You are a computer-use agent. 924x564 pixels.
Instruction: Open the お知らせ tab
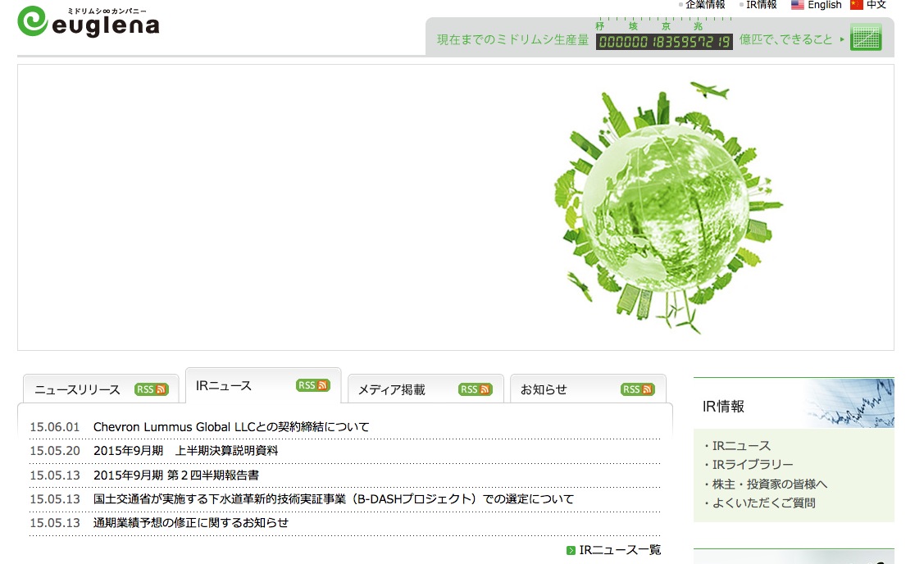pyautogui.click(x=544, y=390)
